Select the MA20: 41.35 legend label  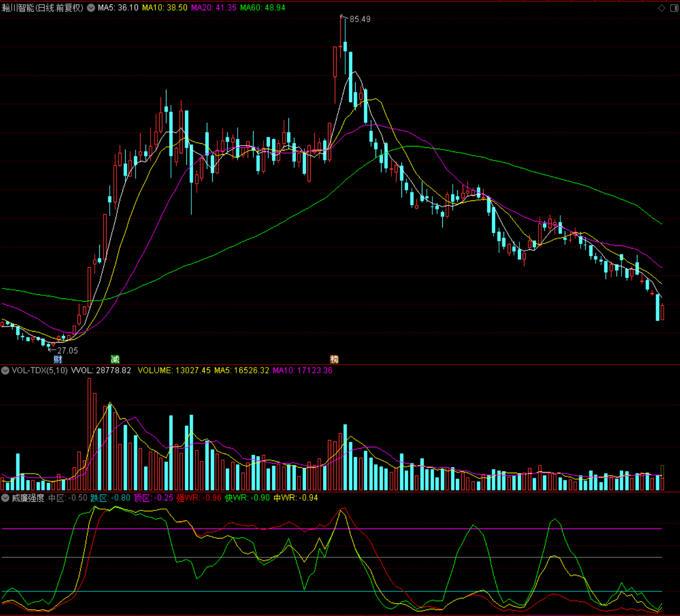(x=214, y=8)
